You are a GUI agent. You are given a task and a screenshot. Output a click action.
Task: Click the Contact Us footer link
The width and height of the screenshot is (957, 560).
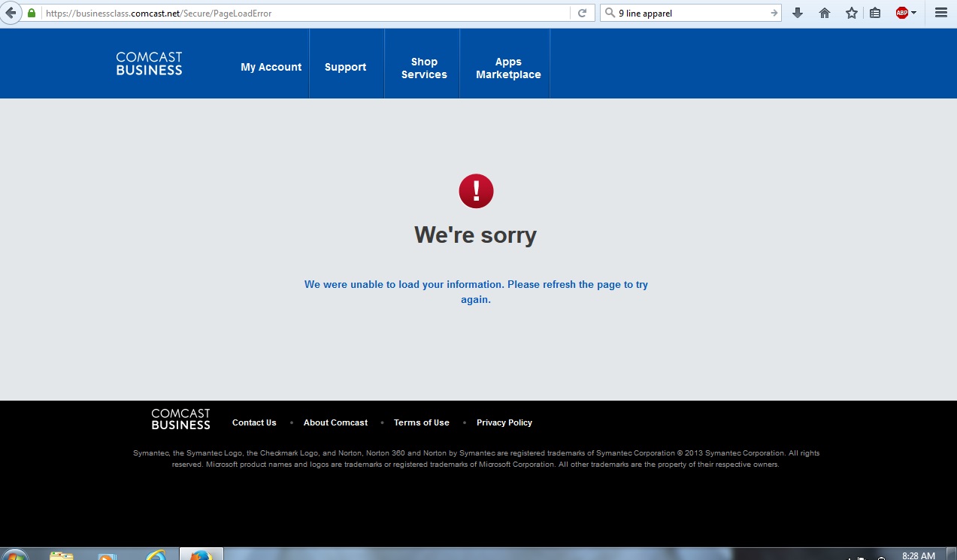click(254, 422)
